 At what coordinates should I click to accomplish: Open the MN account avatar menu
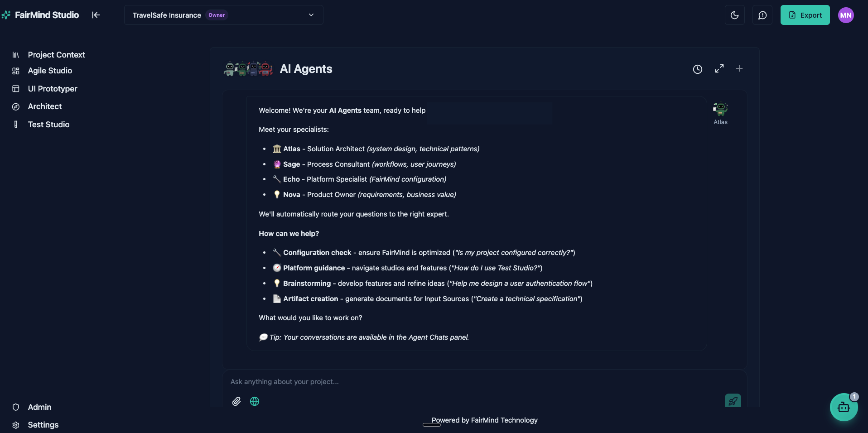[x=846, y=15]
